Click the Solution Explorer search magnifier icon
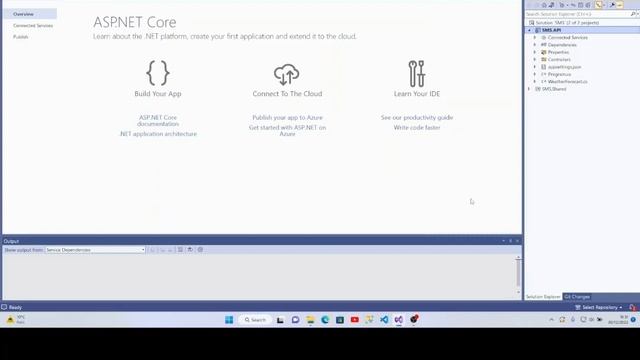Viewport: 640px width, 360px height. click(x=633, y=14)
